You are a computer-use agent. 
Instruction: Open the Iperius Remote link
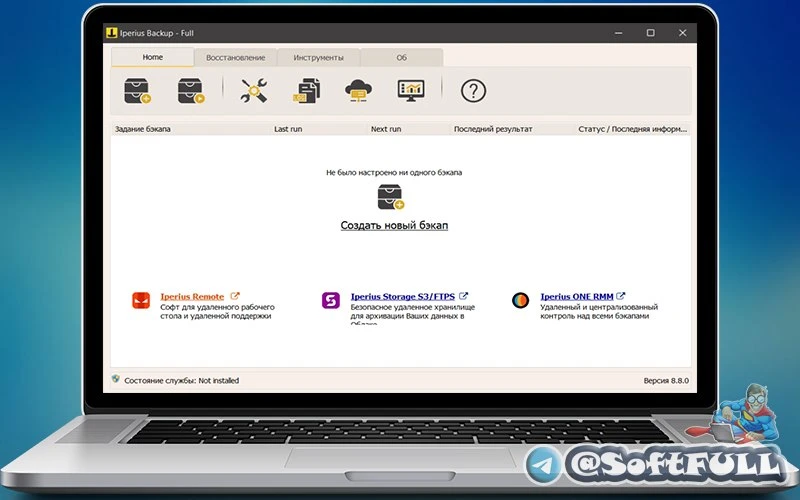point(192,296)
